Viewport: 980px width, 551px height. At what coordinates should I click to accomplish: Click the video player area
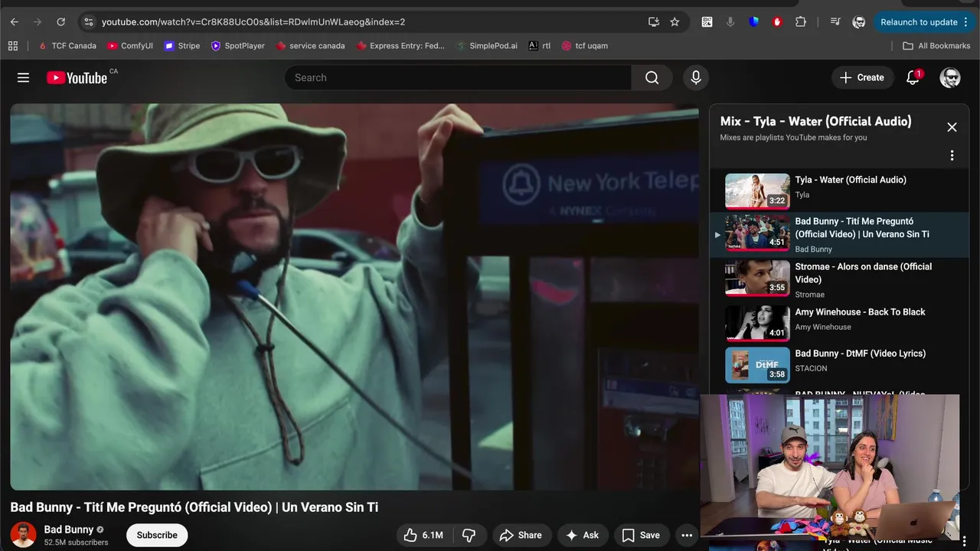point(354,297)
